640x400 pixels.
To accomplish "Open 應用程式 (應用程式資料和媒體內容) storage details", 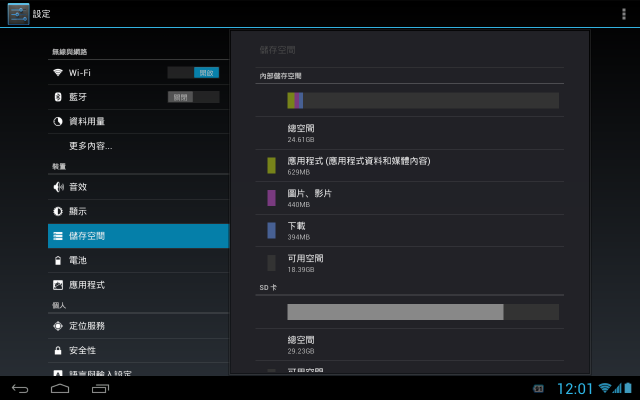I will coord(409,166).
